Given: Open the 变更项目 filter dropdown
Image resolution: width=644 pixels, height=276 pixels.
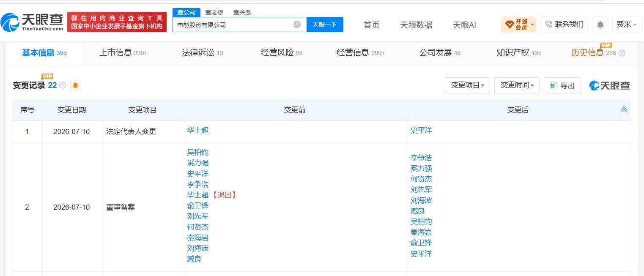Looking at the screenshot, I should tap(467, 85).
